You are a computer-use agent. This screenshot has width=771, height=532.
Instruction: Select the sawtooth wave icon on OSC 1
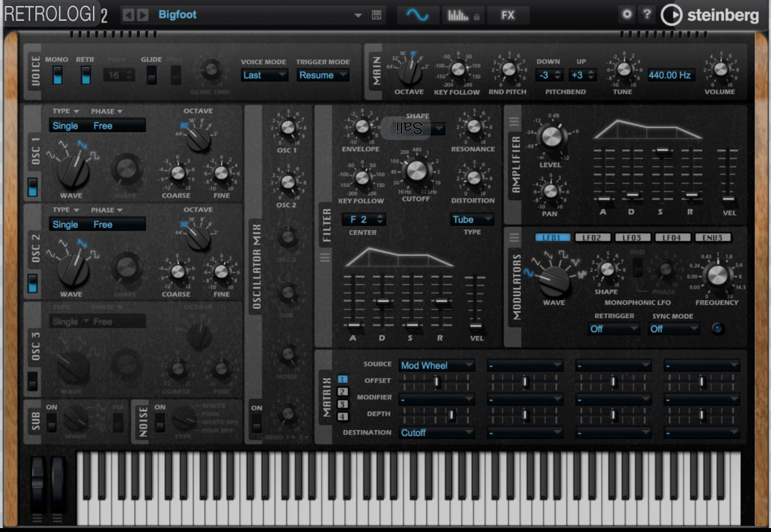(x=82, y=144)
